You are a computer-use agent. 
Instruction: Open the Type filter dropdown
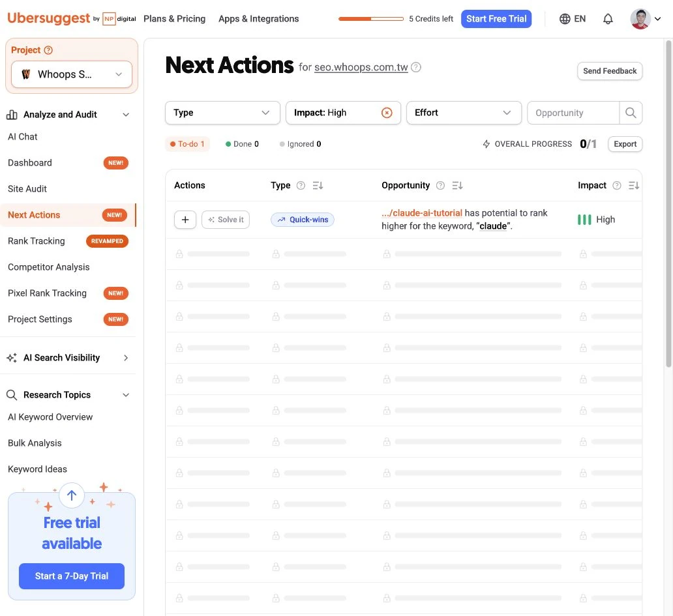pos(222,113)
